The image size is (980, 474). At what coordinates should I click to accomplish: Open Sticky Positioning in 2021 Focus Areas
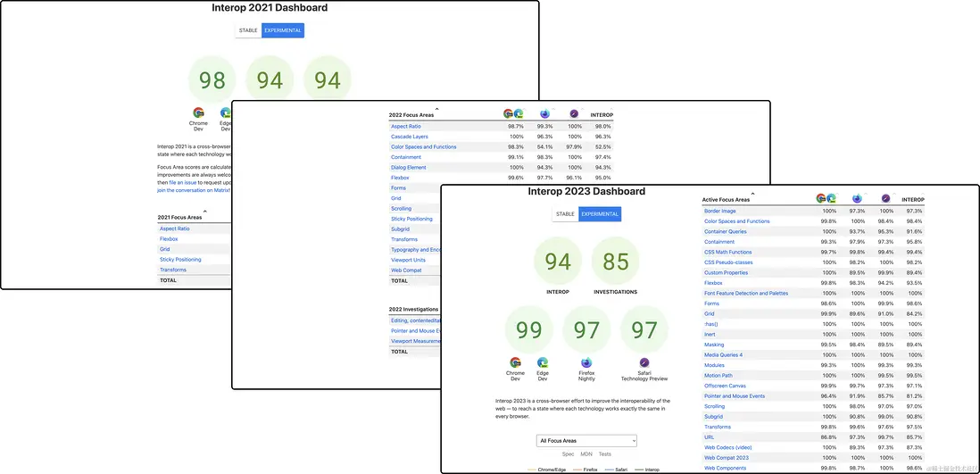click(x=180, y=260)
